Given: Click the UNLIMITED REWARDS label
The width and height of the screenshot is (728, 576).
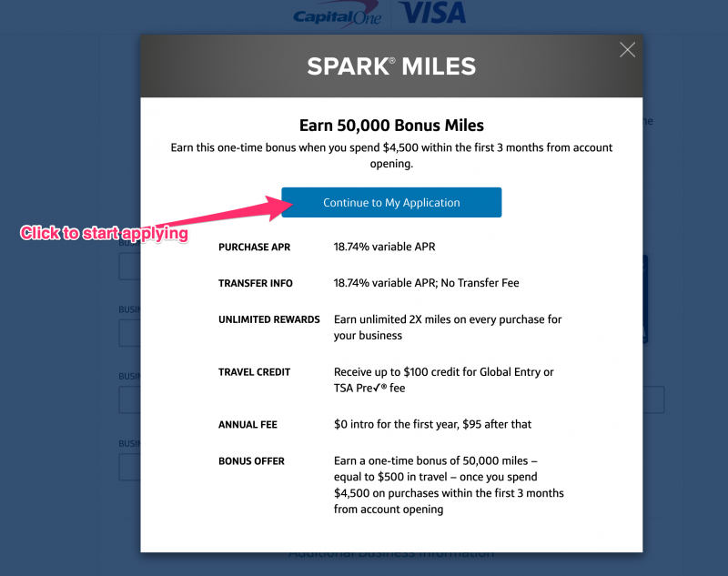Looking at the screenshot, I should (269, 319).
